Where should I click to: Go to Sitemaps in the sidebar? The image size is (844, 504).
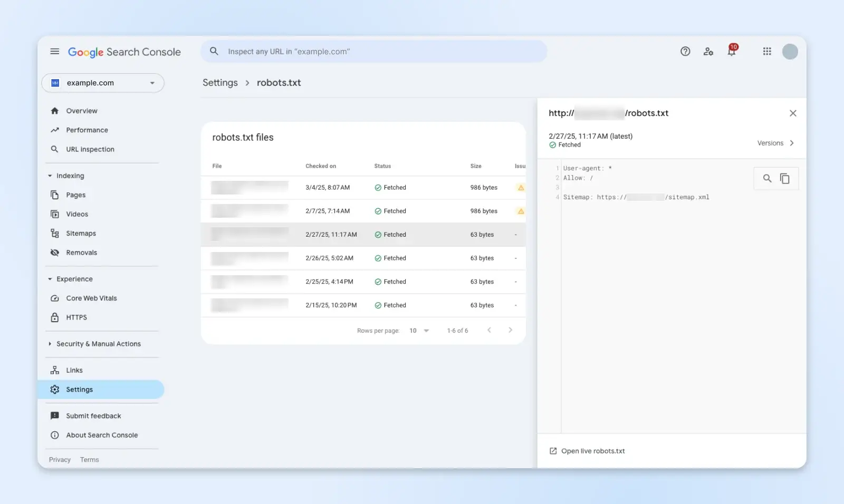[81, 234]
